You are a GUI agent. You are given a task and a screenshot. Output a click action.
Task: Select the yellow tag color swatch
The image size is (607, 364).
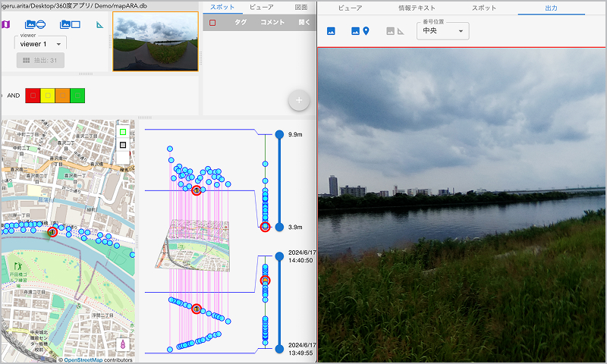(47, 96)
